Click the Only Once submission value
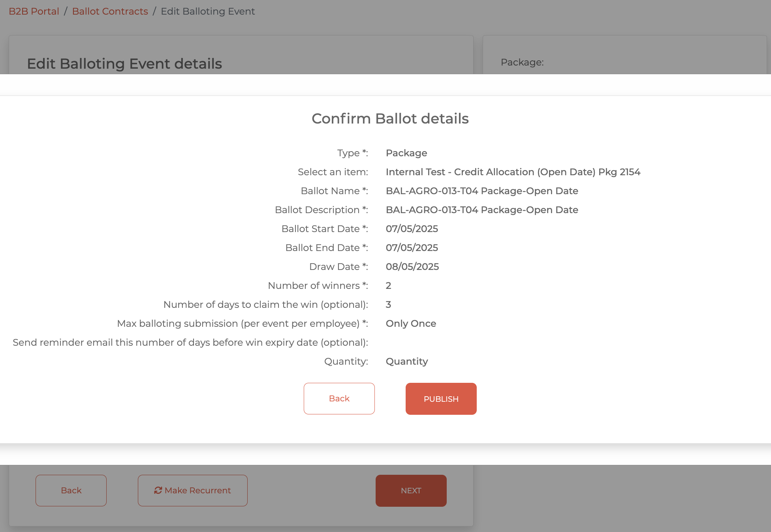Screen dimensions: 771x532 [x=411, y=324]
